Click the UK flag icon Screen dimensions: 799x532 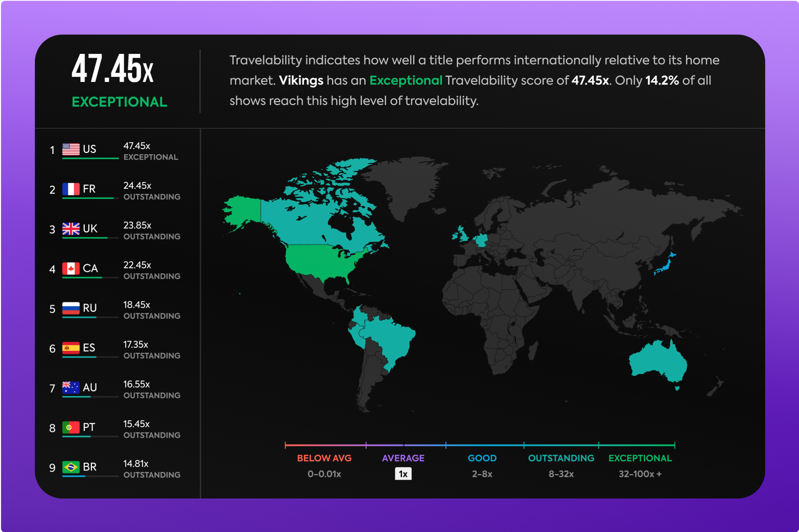[x=71, y=229]
